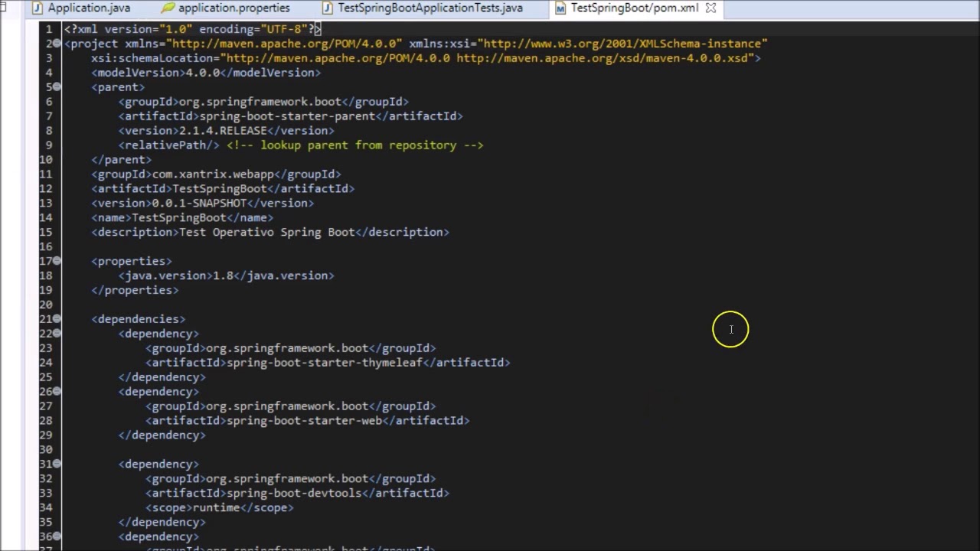Collapse the project element at line 2

point(57,44)
